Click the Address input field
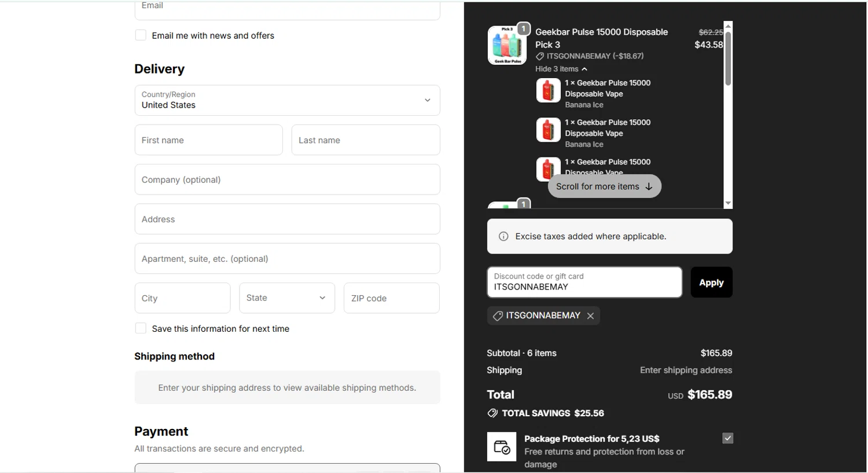868x473 pixels. (287, 219)
